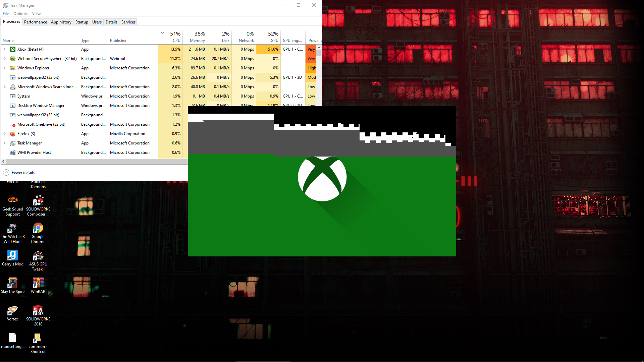
Task: Select the Performance tab in Task Manager
Action: [x=35, y=22]
